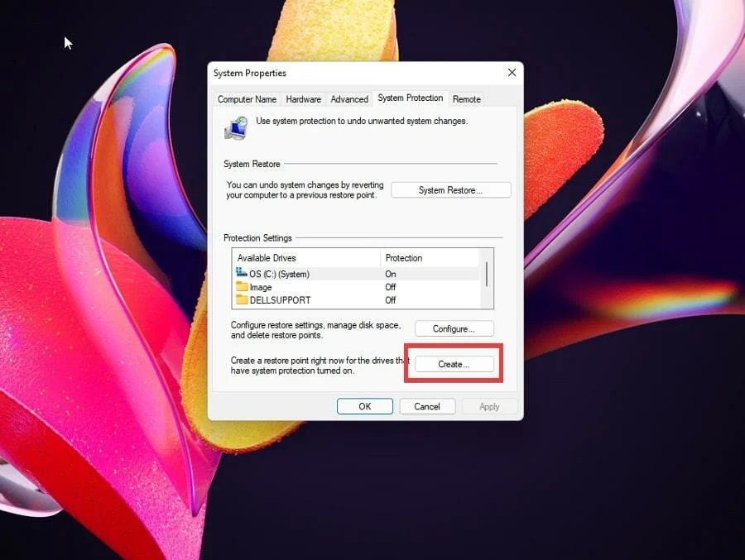Close the System Properties dialog
This screenshot has height=560, width=745.
(512, 72)
